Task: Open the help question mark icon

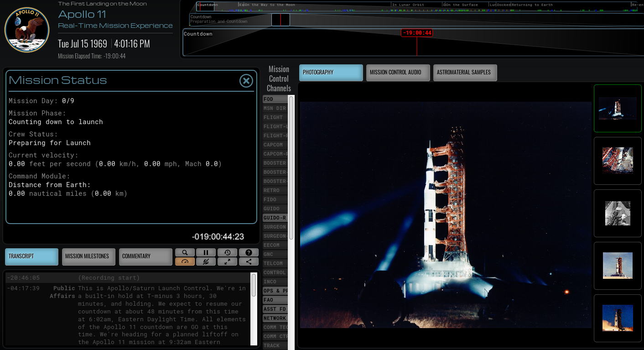Action: coord(249,252)
